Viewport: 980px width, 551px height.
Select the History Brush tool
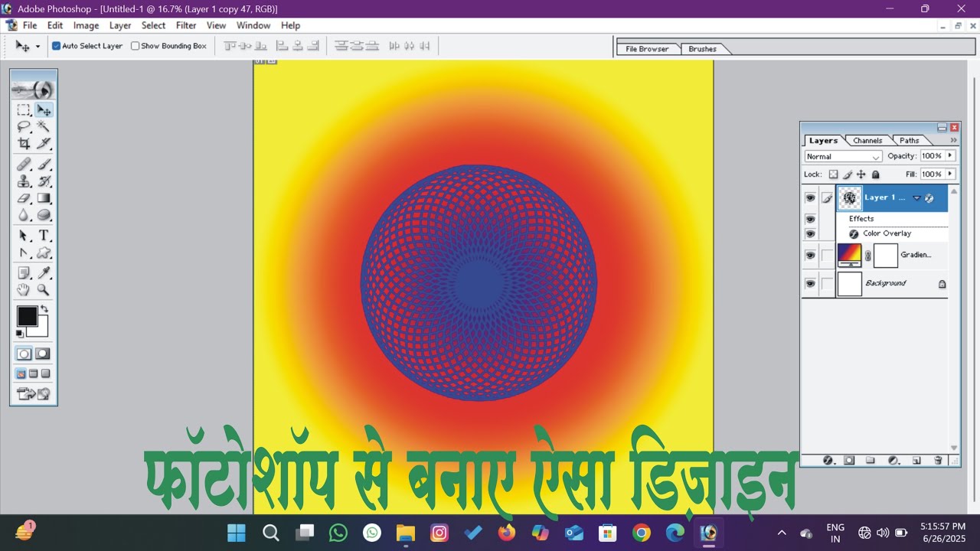point(44,181)
